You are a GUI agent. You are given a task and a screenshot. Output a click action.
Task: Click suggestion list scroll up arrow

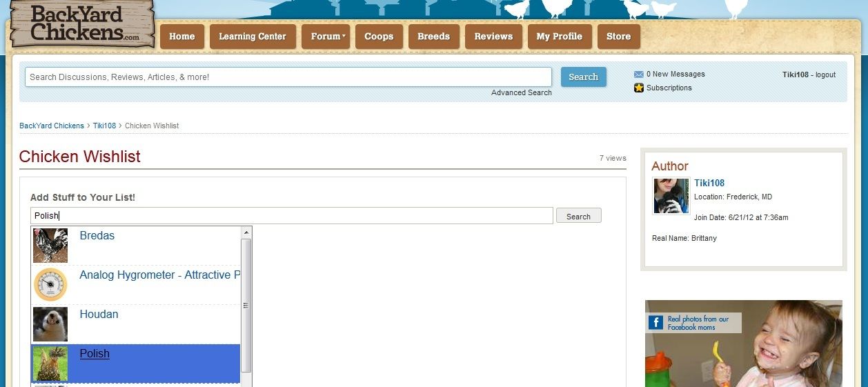[246, 233]
